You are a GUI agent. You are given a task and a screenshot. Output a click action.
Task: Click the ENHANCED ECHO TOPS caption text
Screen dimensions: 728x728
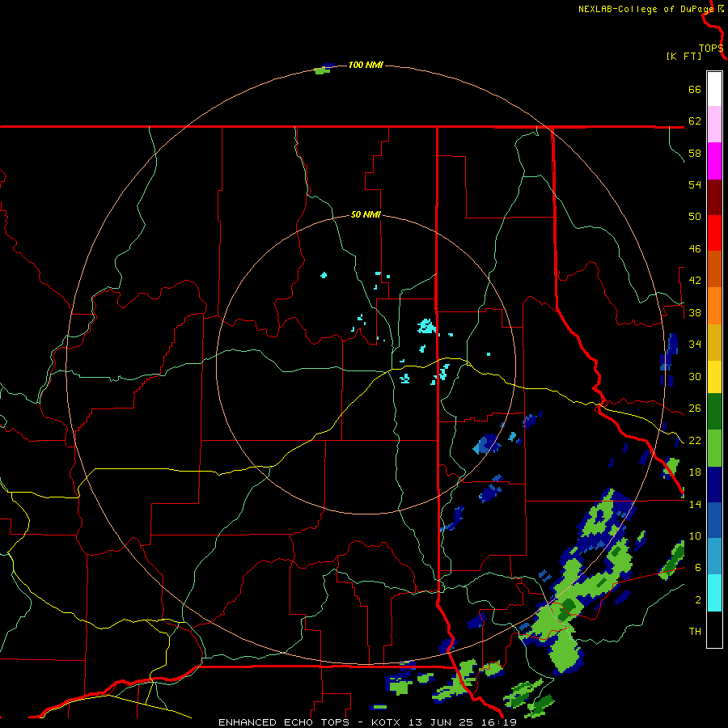(284, 722)
